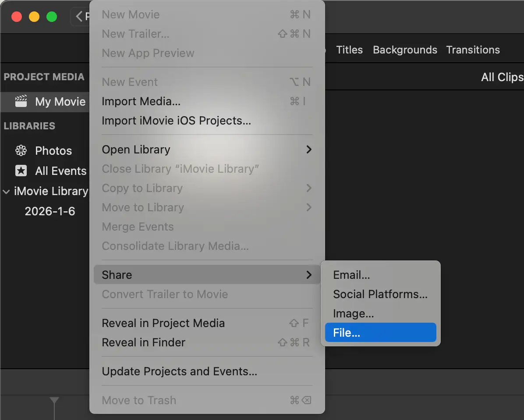Expand the Open Library submenu
Viewport: 524px width, 420px height.
tap(309, 149)
